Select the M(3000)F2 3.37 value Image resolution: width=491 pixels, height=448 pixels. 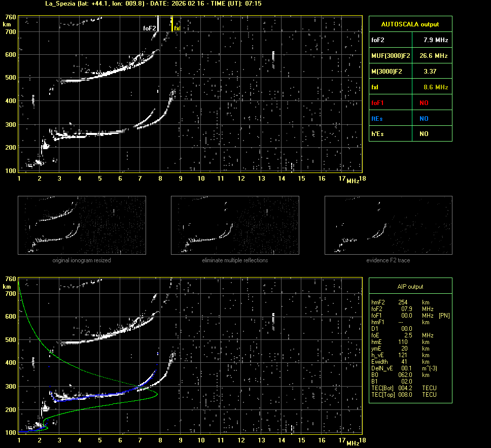[430, 72]
